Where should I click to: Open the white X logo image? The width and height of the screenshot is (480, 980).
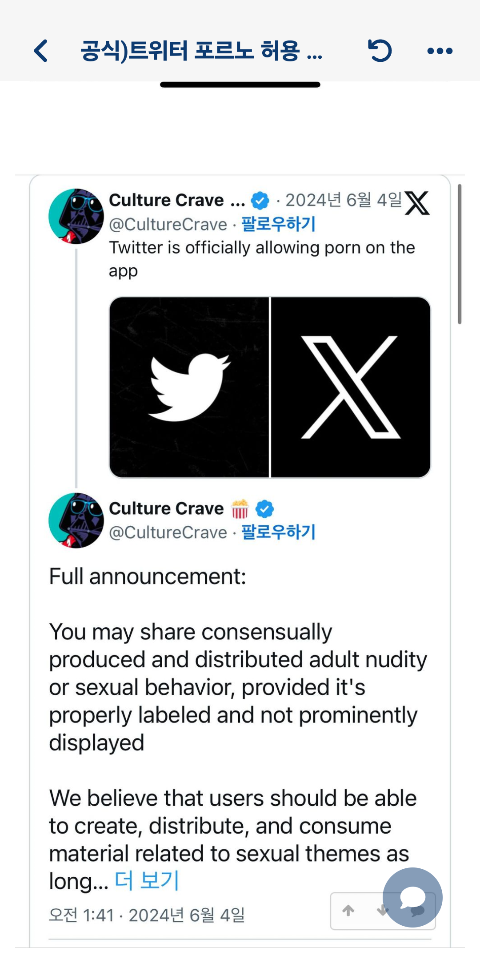(351, 387)
